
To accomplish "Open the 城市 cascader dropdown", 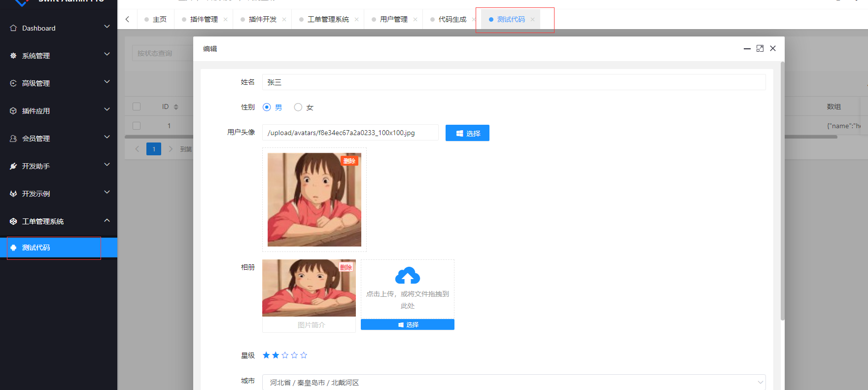I will point(514,382).
